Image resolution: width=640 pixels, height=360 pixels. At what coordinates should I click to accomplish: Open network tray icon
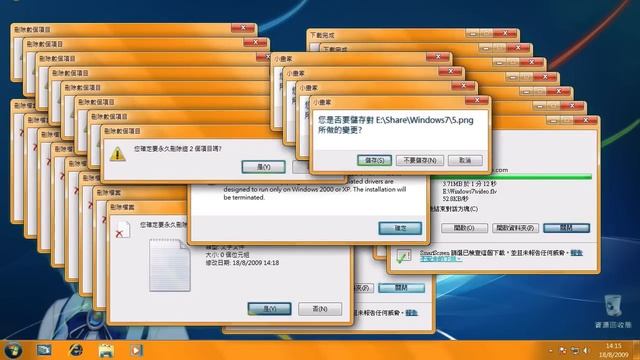pyautogui.click(x=575, y=351)
